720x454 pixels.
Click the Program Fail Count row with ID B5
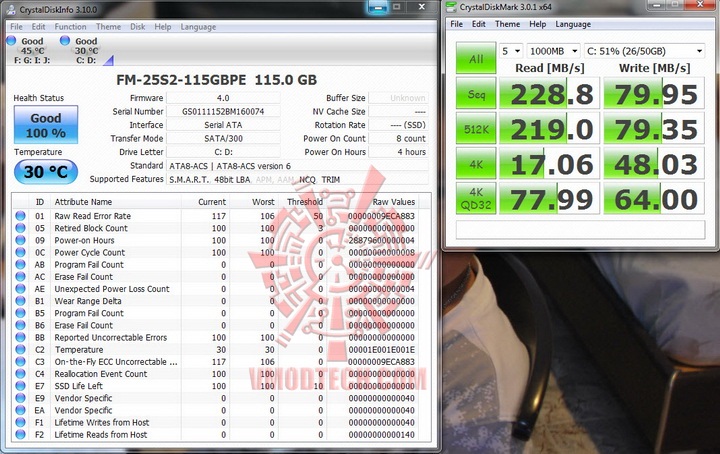221,313
